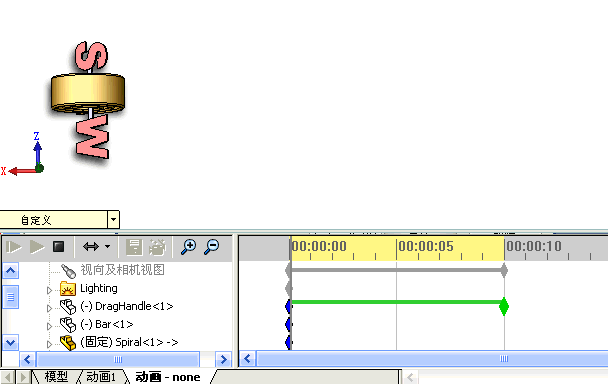Select the gray view end keyframe
The width and height of the screenshot is (608, 384).
click(x=504, y=270)
